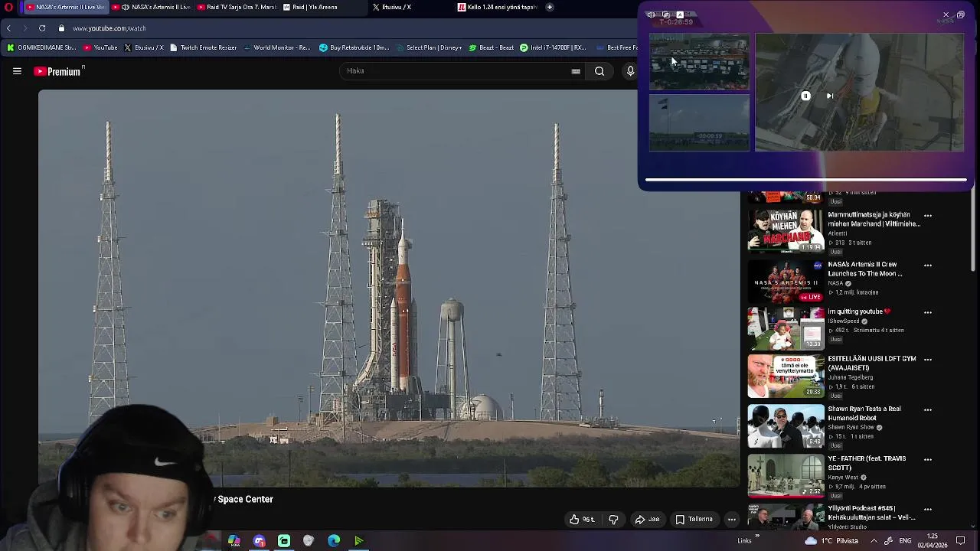Viewport: 980px width, 551px height.
Task: Open options for Mammuttimatsaja video
Action: (x=928, y=216)
